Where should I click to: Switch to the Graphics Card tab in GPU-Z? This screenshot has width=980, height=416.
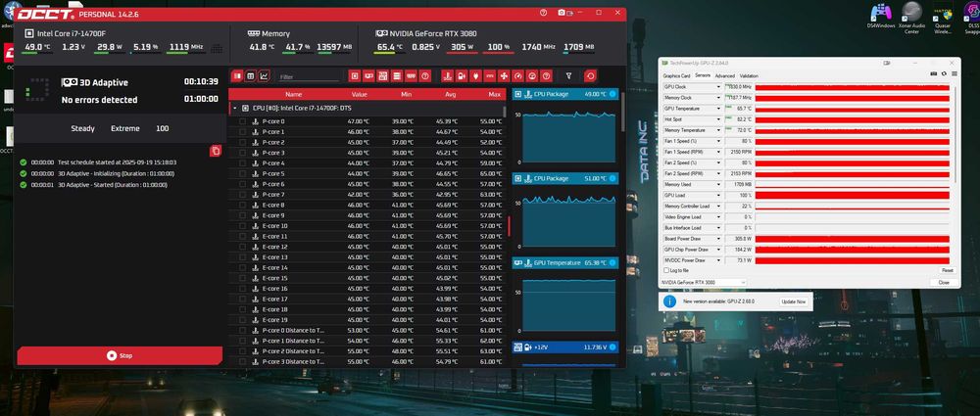pyautogui.click(x=676, y=75)
